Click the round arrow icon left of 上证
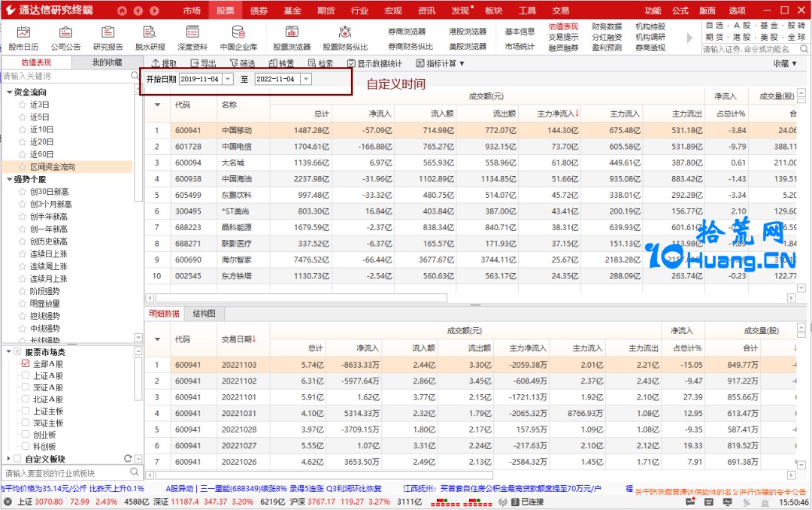Image resolution: width=812 pixels, height=510 pixels. 8,502
